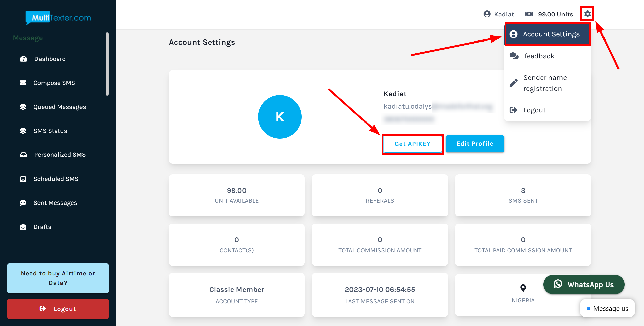Click the feedback menu option

pos(539,56)
